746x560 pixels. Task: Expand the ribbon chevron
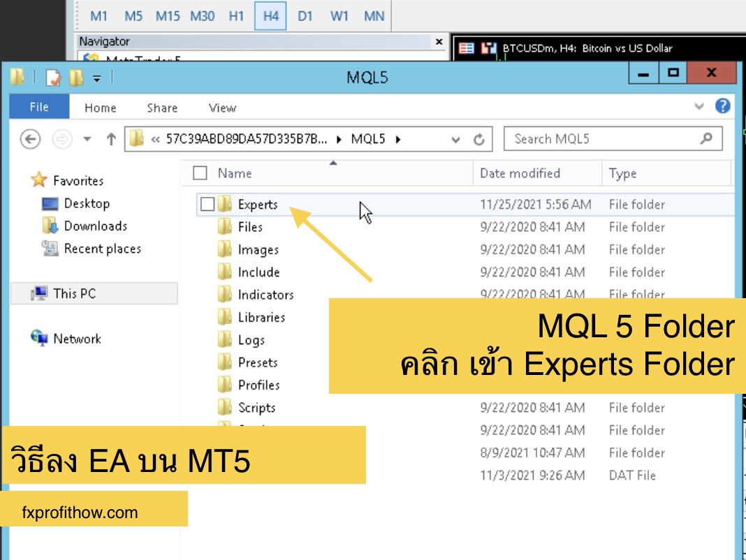pyautogui.click(x=699, y=106)
